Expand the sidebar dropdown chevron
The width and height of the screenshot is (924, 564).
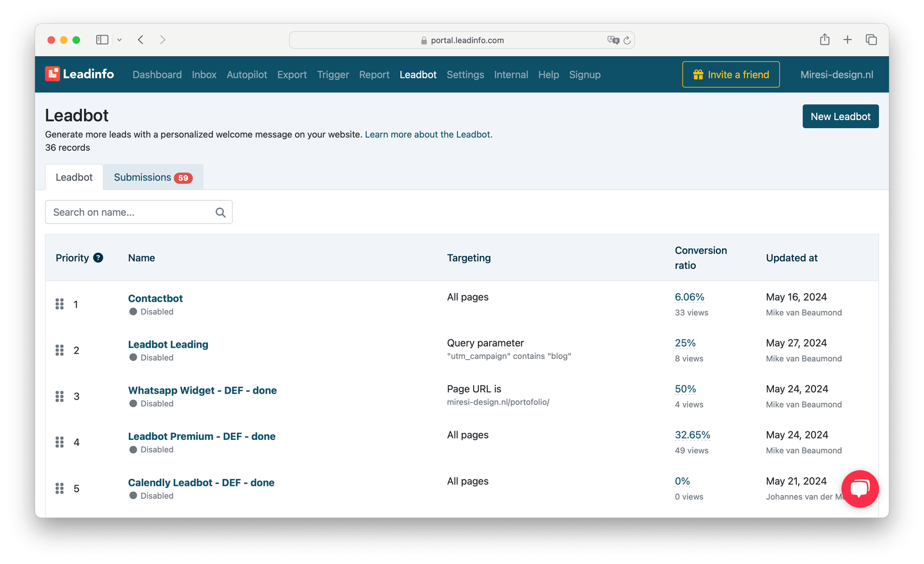(x=120, y=40)
